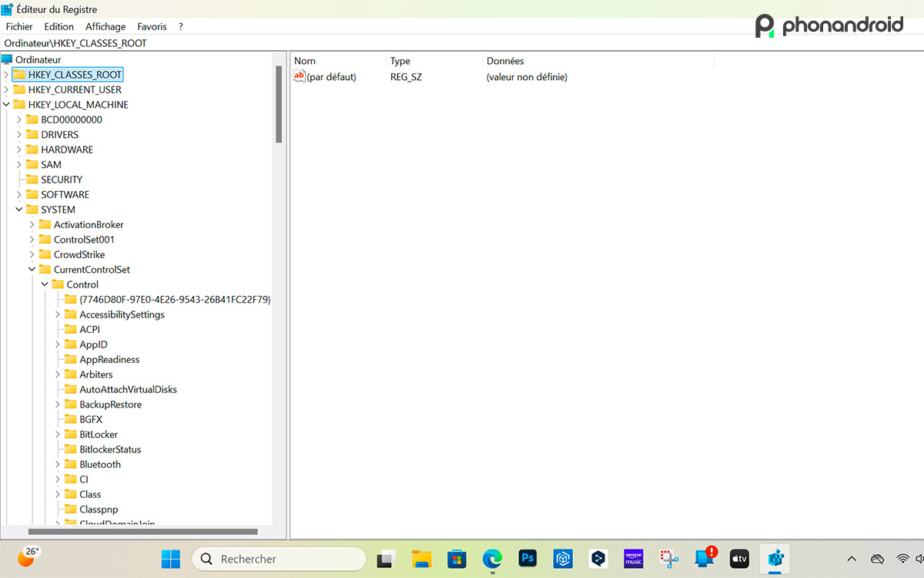924x578 pixels.
Task: Open the Favoris menu
Action: (x=152, y=25)
